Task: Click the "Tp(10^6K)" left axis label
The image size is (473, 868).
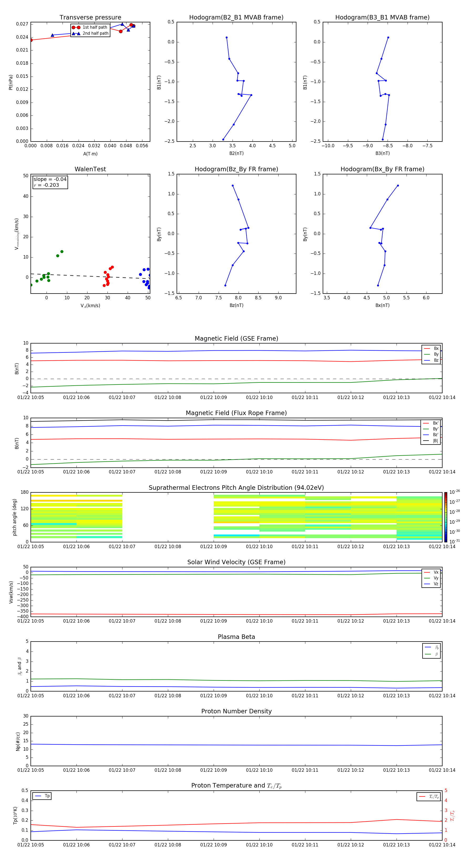Action: pyautogui.click(x=15, y=815)
